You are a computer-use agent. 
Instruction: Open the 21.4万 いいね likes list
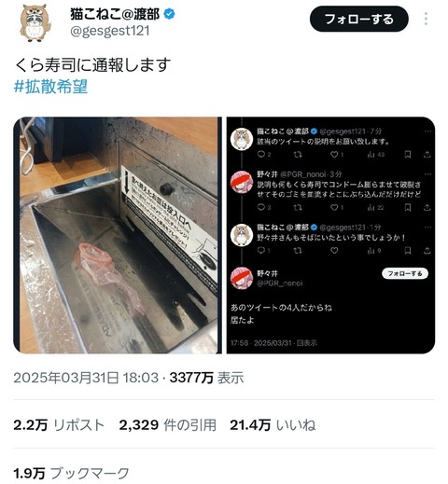point(273,425)
